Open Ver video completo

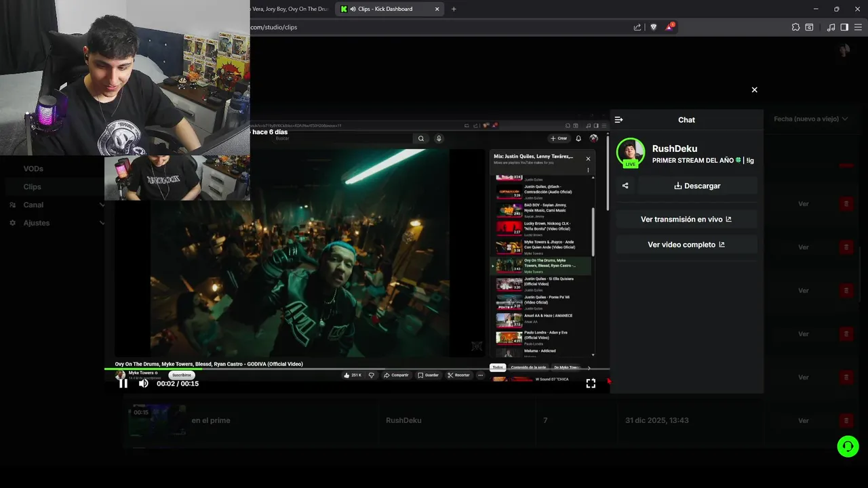point(686,245)
